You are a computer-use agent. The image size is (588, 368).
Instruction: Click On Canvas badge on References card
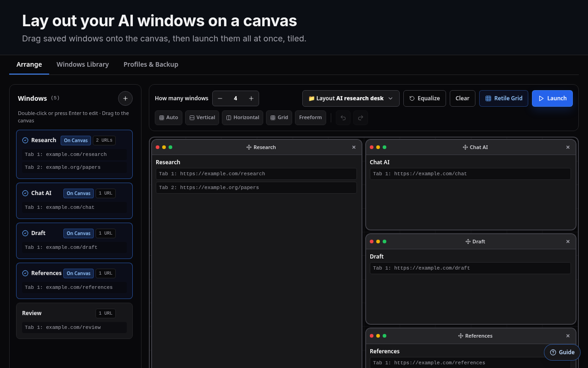pyautogui.click(x=79, y=273)
